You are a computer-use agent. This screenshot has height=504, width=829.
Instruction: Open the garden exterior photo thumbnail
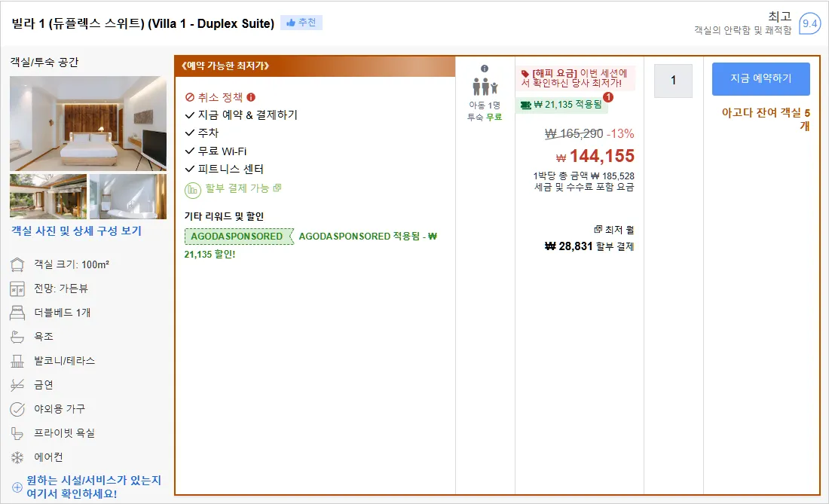pos(48,196)
